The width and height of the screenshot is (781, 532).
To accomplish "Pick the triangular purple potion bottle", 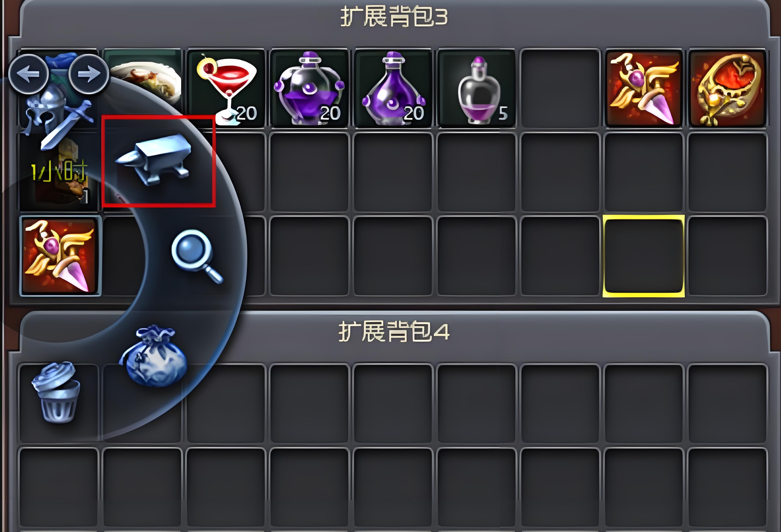I will click(x=393, y=88).
